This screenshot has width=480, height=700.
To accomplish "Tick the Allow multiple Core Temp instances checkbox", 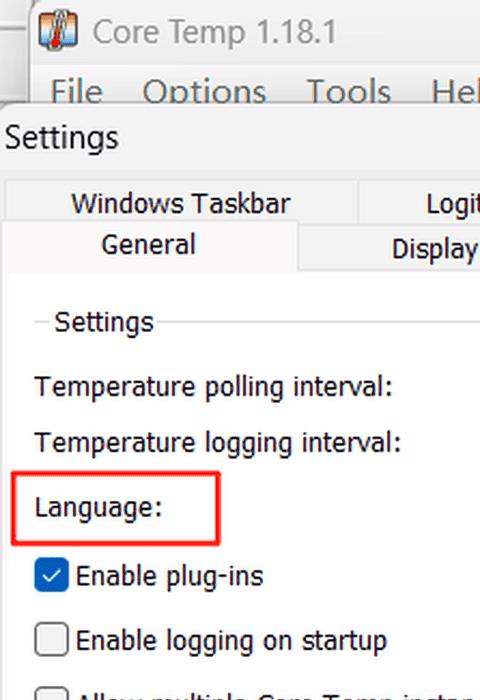I will tap(51, 694).
